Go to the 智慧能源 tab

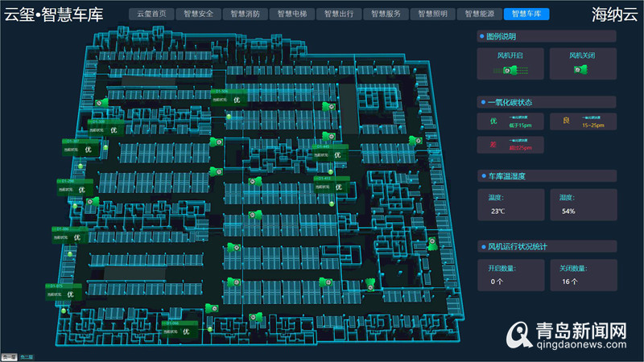tap(478, 14)
